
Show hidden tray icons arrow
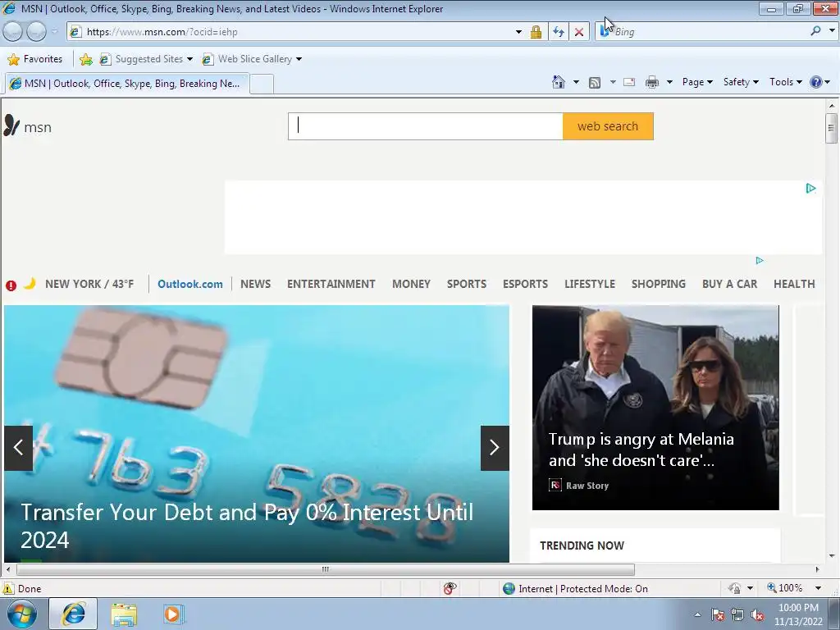click(697, 614)
